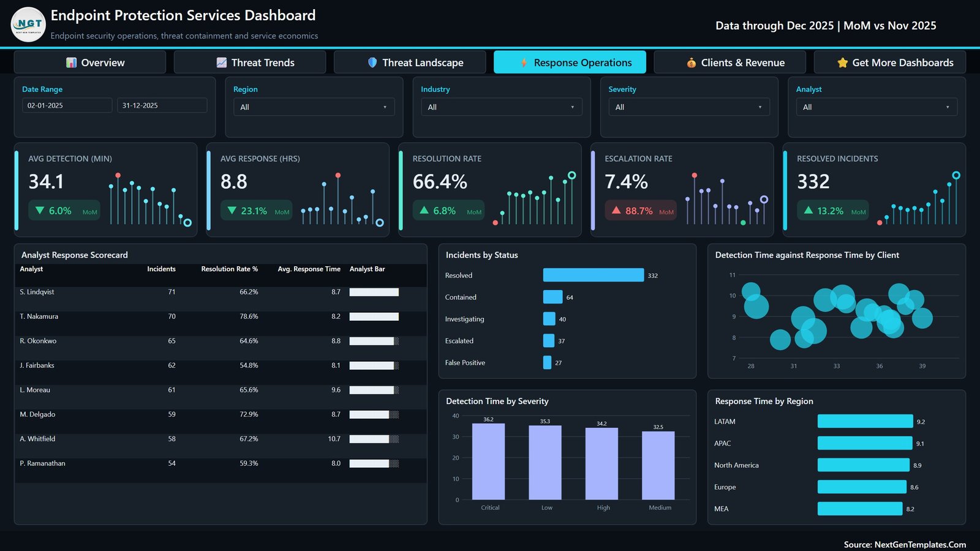Click the Overview tab chart icon
Image resolution: width=980 pixels, height=551 pixels.
pyautogui.click(x=72, y=62)
